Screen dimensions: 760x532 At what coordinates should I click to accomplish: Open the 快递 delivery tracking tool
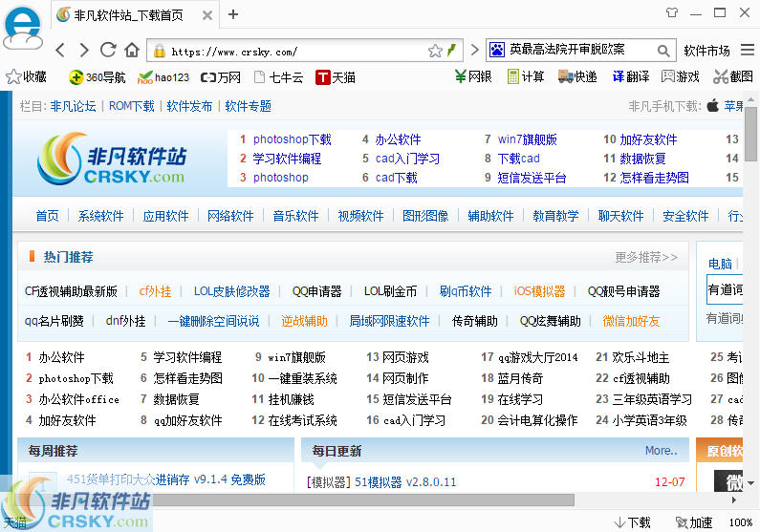click(x=577, y=76)
